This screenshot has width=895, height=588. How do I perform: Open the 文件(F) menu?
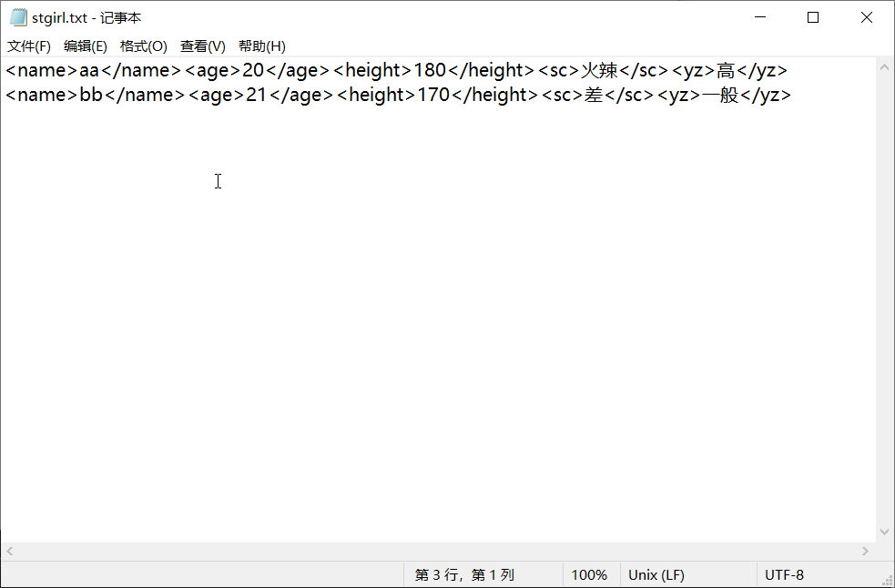point(28,46)
